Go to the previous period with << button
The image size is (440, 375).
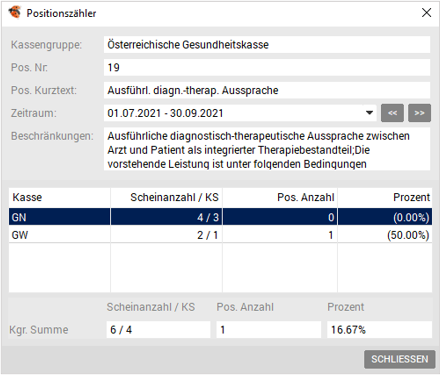click(393, 113)
